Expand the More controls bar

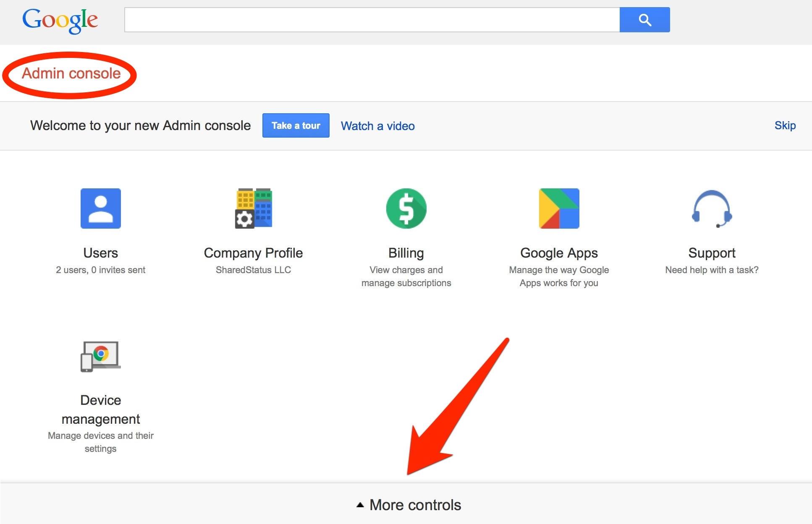[x=406, y=505]
